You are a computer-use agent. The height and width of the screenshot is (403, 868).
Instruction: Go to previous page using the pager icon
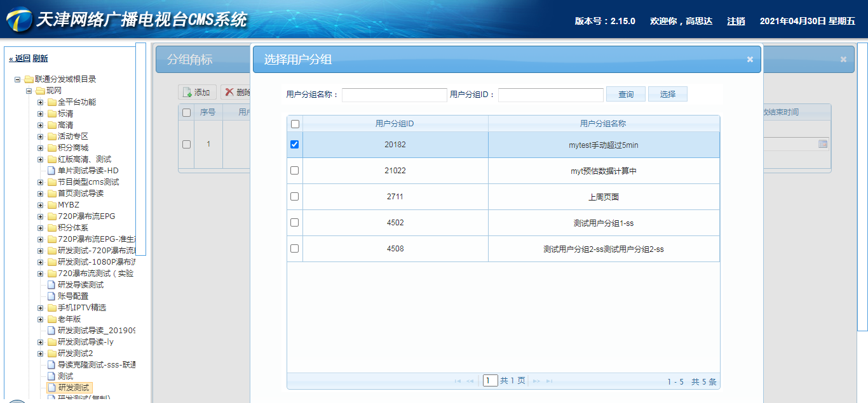point(470,381)
